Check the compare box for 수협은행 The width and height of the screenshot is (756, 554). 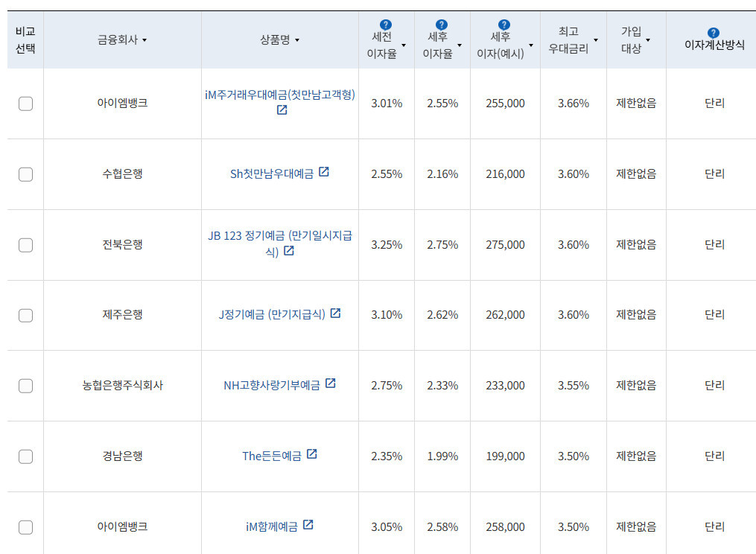25,174
